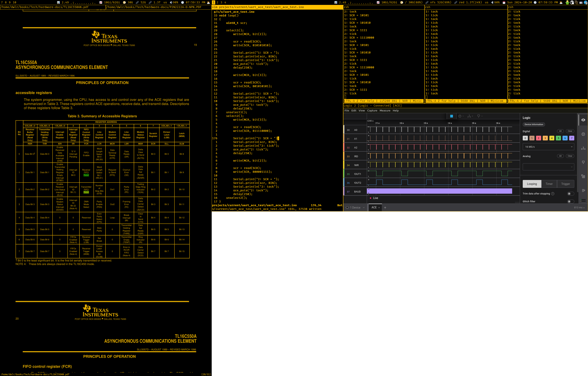Close the ACE session tab
This screenshot has height=376, width=588.
379,208
